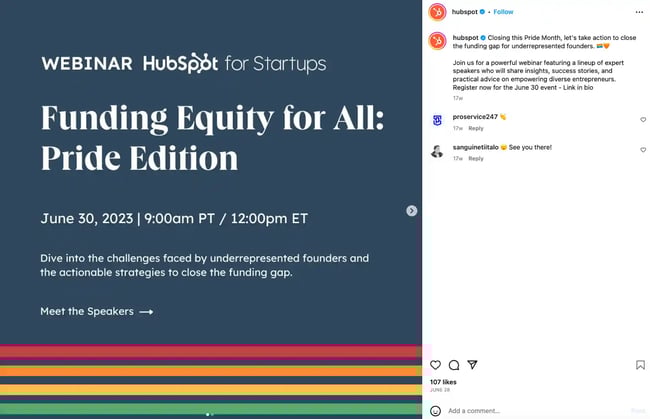Viewport: 650px width, 419px height.
Task: Click proservice247's profile avatar
Action: 437,120
